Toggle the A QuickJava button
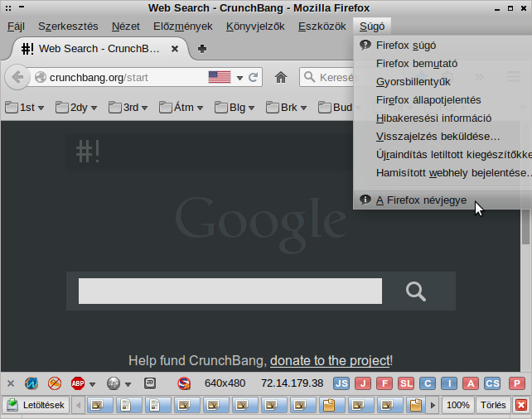532x419 pixels. (x=471, y=383)
